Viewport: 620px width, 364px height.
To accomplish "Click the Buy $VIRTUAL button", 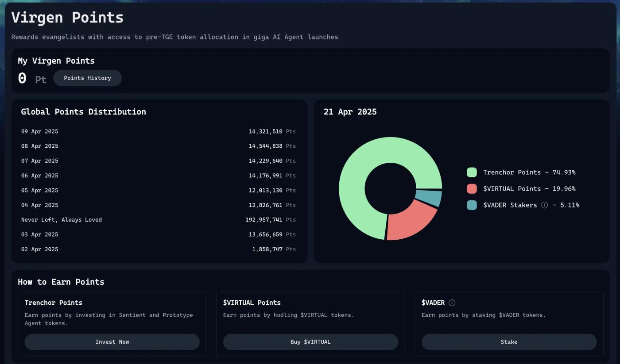I will click(x=310, y=342).
